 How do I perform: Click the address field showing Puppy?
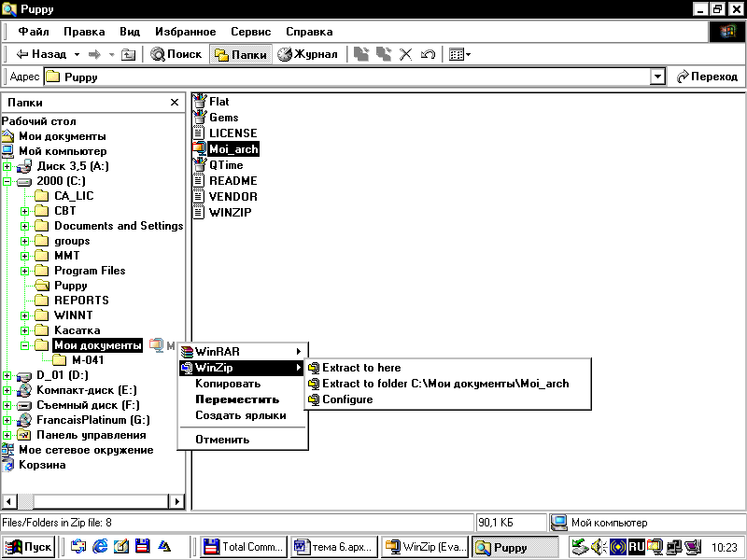347,77
